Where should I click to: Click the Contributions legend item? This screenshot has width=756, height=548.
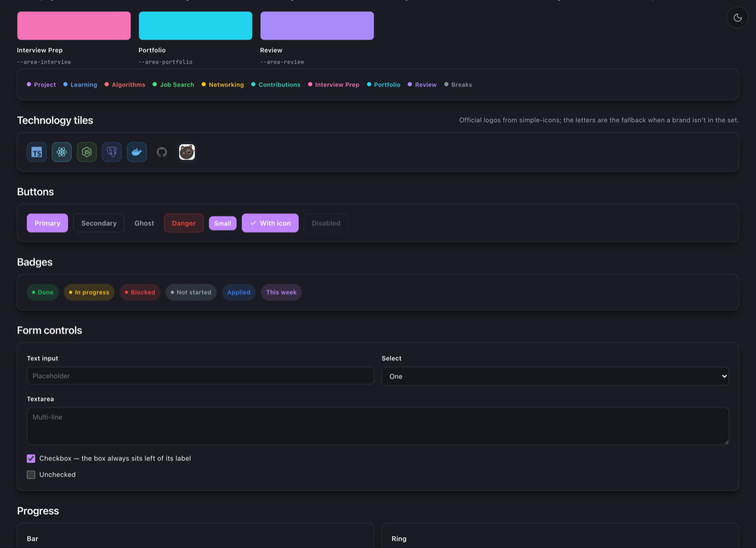pyautogui.click(x=276, y=84)
